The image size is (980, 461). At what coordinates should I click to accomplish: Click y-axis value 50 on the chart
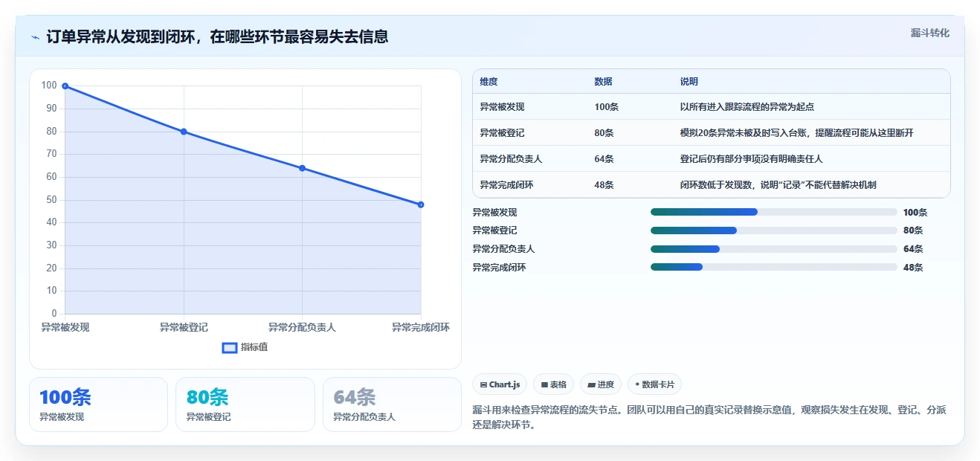pos(51,199)
